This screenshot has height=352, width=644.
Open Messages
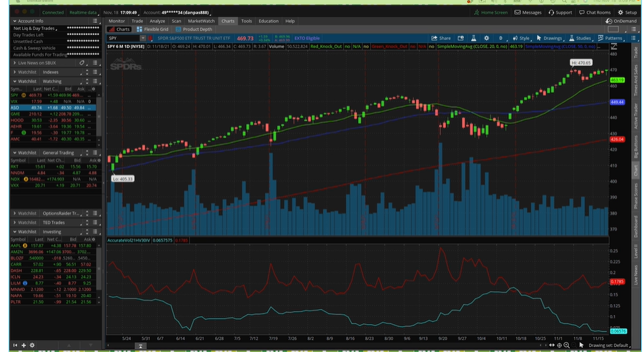pos(528,12)
